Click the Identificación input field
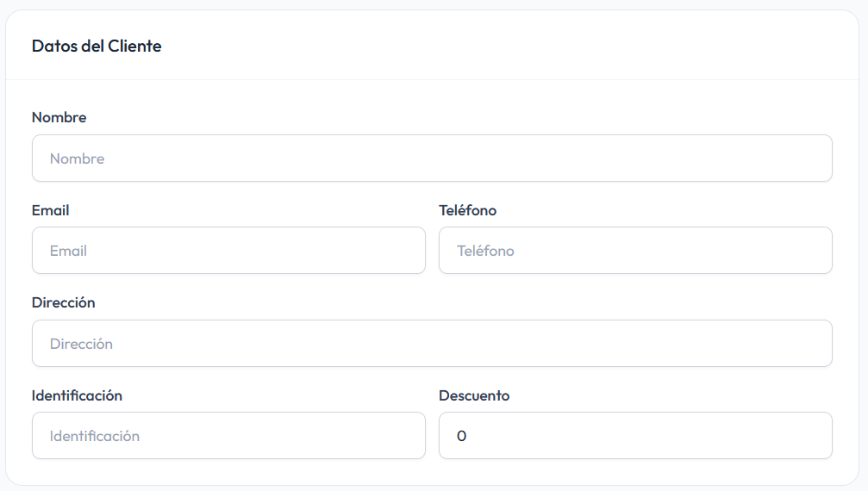 (x=228, y=436)
